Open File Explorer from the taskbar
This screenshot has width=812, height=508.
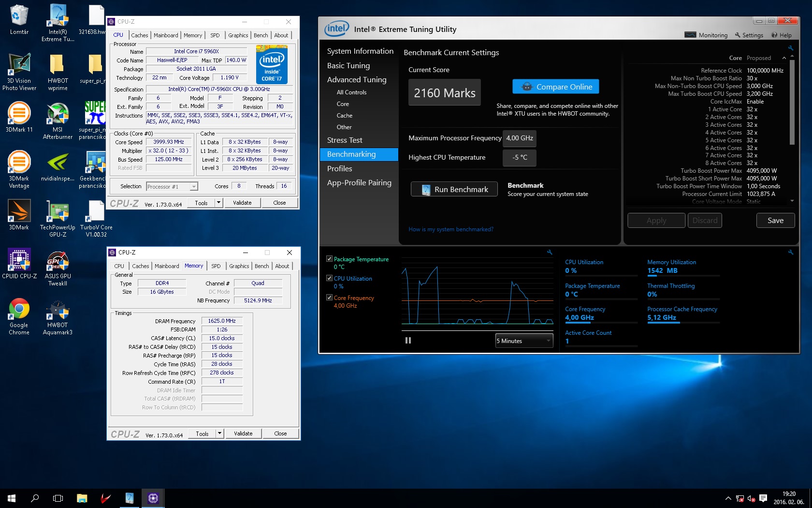click(x=82, y=498)
